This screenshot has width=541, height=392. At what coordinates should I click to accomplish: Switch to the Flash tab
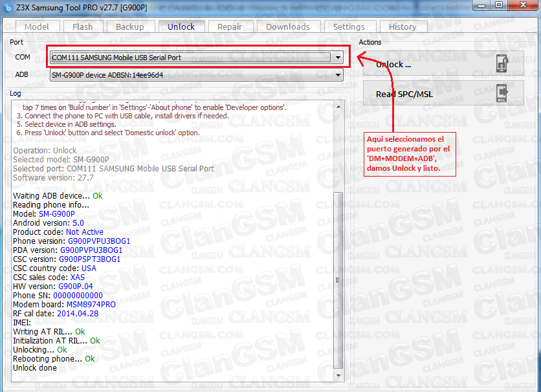pos(82,27)
